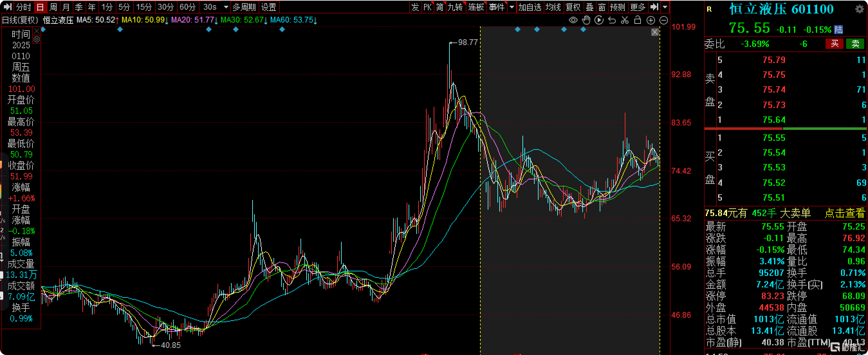Screen dimensions: 868x355
Task: Click the 98.77 high price label
Action: 468,42
